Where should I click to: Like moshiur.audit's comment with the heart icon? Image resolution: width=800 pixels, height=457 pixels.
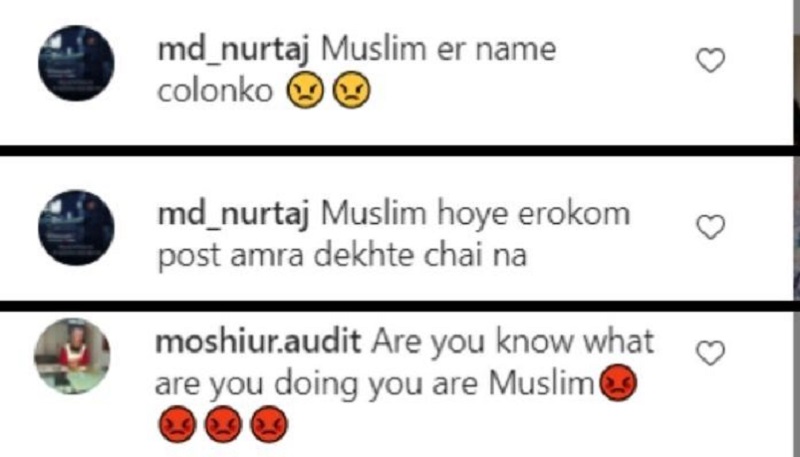click(x=711, y=352)
